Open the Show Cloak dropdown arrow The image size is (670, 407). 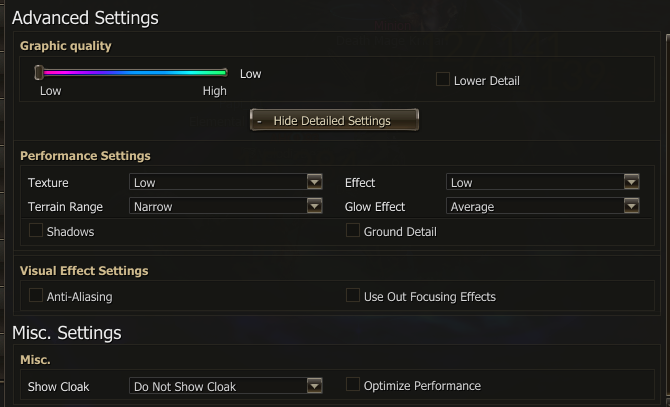pos(314,385)
